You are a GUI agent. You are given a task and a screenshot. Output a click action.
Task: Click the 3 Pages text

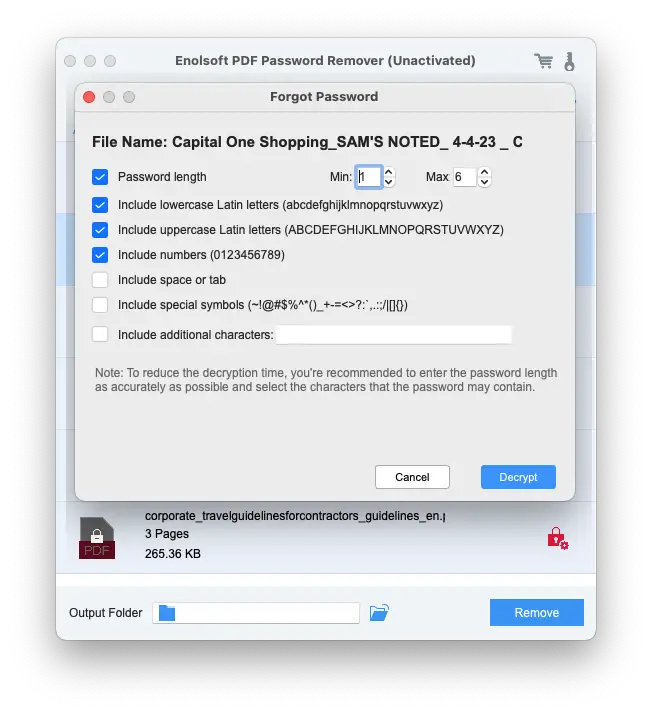click(x=167, y=534)
